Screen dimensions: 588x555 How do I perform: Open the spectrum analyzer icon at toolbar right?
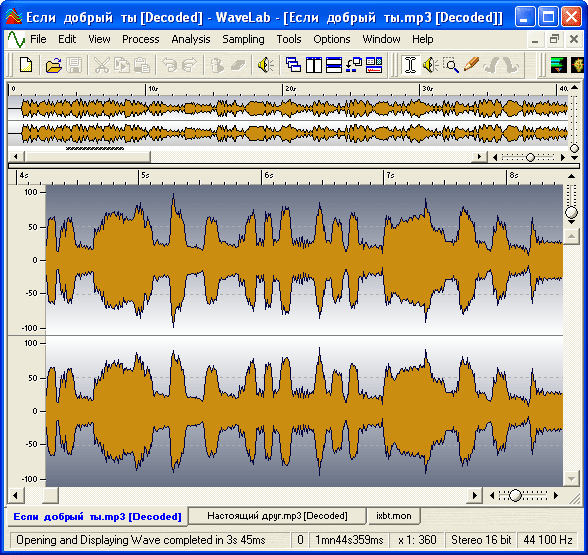point(558,65)
